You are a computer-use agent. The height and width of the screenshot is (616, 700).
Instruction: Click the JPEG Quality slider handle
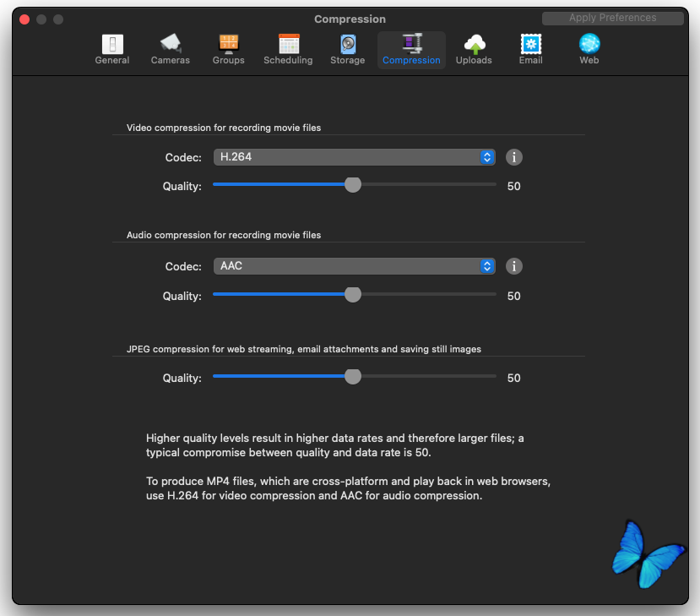point(353,376)
